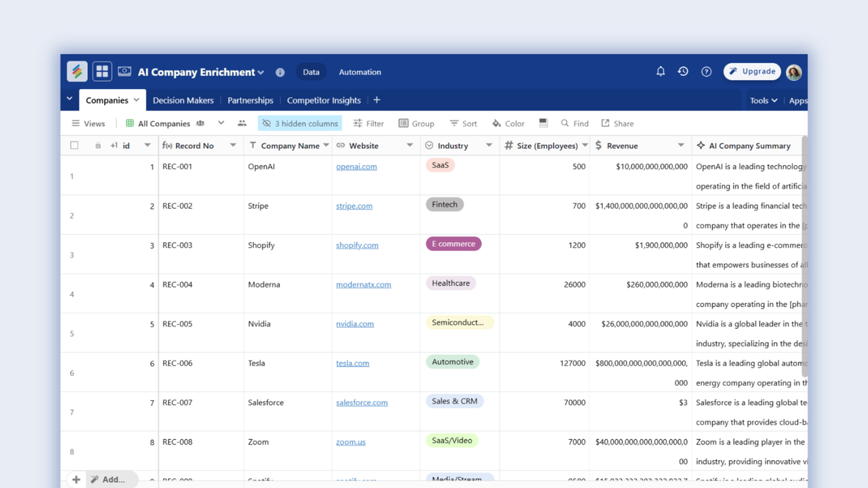Click the help question mark icon
The height and width of the screenshot is (488, 868).
click(707, 72)
